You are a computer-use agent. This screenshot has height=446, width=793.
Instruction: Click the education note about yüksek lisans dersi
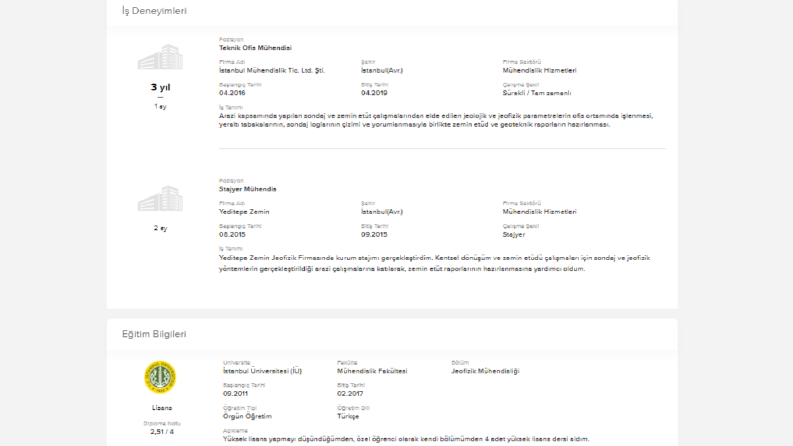click(x=406, y=439)
